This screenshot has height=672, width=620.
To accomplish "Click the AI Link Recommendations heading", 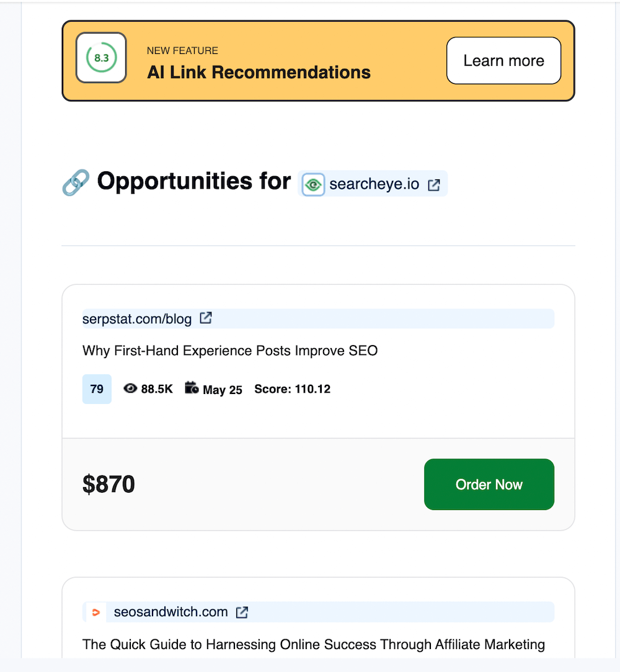I will pyautogui.click(x=259, y=73).
